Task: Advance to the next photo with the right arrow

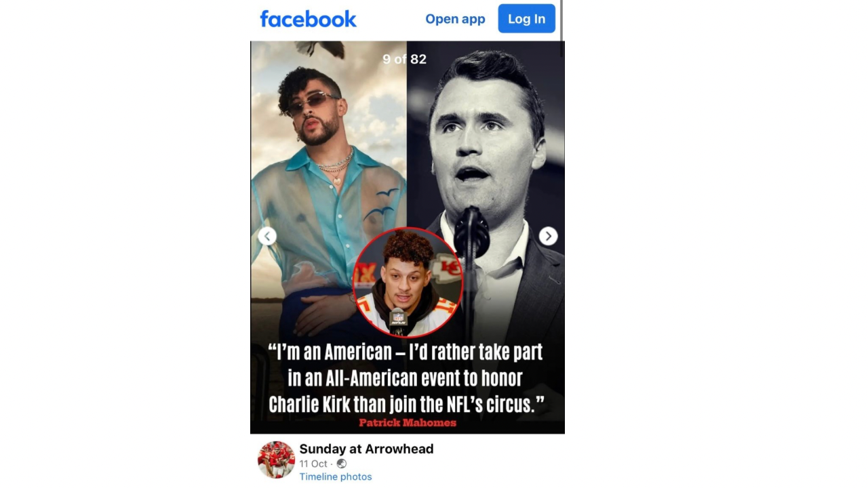Action: tap(548, 236)
